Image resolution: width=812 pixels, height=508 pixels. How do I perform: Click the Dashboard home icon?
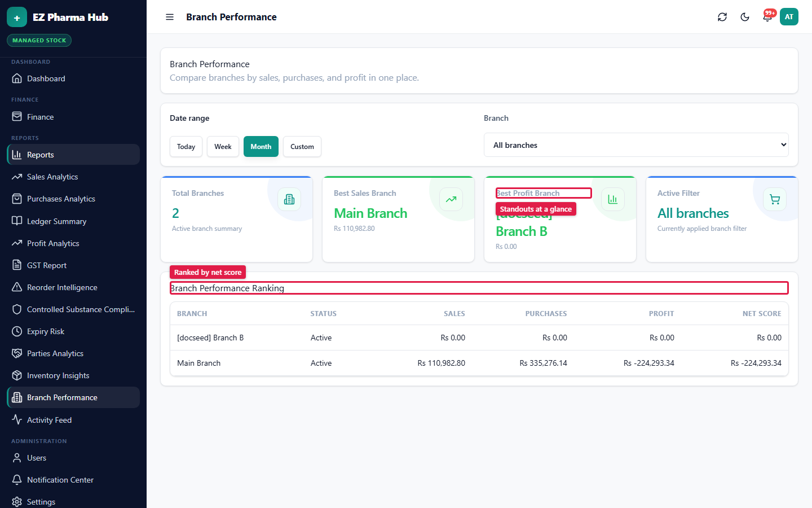click(x=17, y=78)
